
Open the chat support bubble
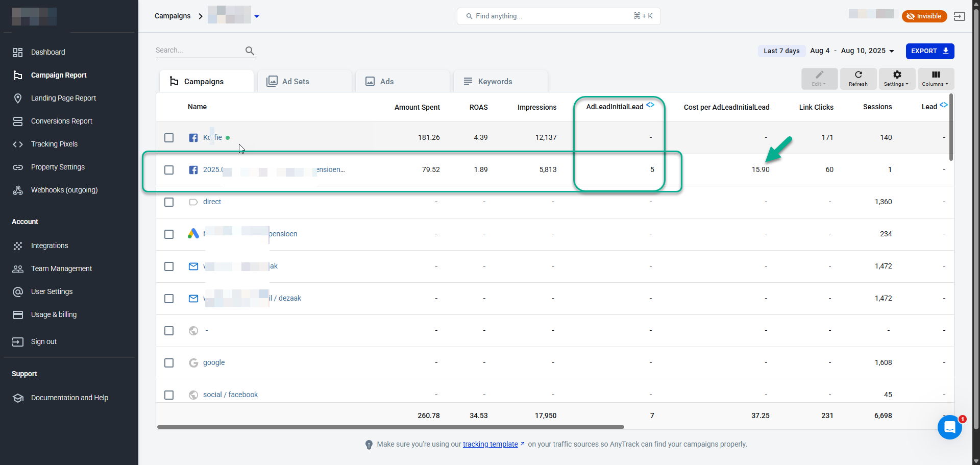(950, 427)
